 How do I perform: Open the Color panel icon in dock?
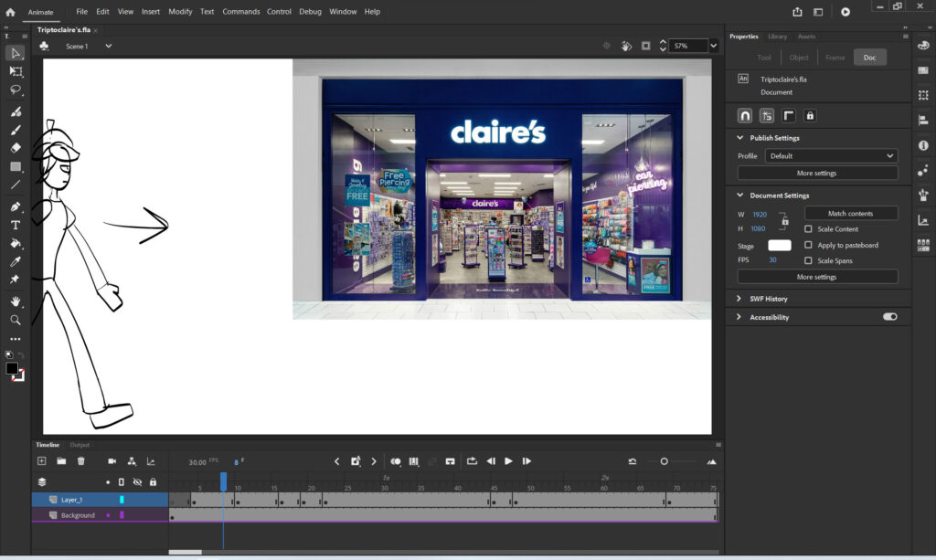click(923, 46)
